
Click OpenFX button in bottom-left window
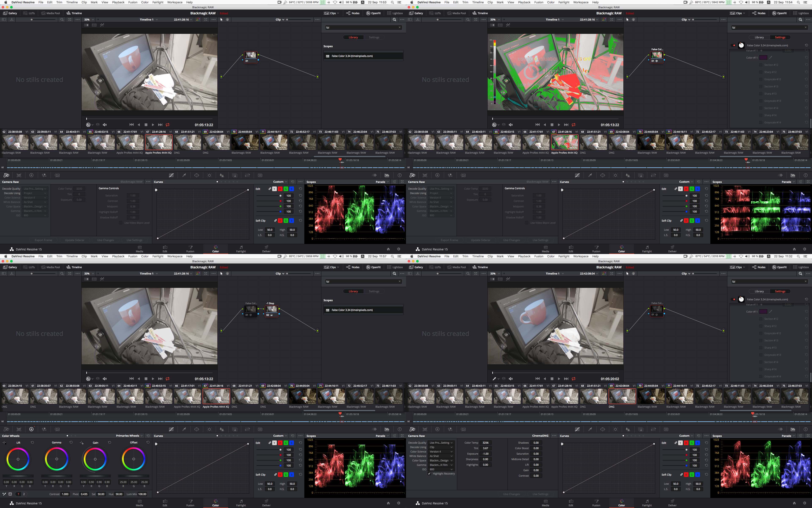coord(373,267)
